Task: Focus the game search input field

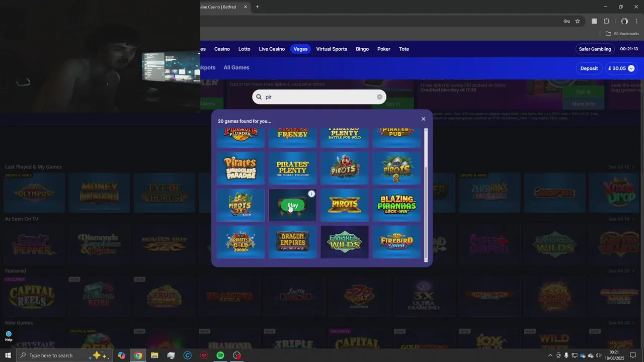Action: click(x=319, y=97)
